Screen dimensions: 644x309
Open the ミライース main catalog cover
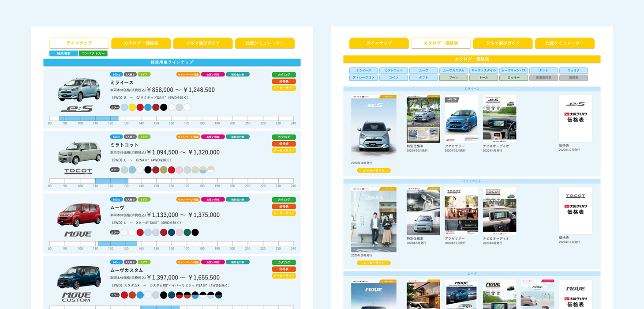[x=374, y=127]
